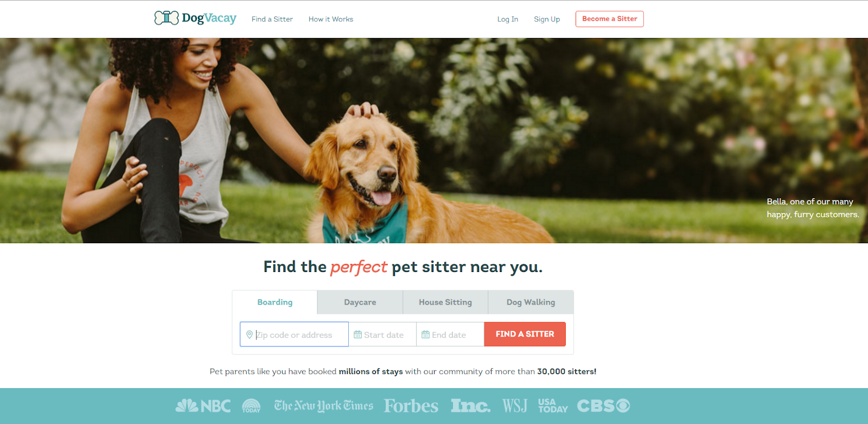Image resolution: width=868 pixels, height=424 pixels.
Task: Click the End date calendar icon
Action: coord(425,334)
